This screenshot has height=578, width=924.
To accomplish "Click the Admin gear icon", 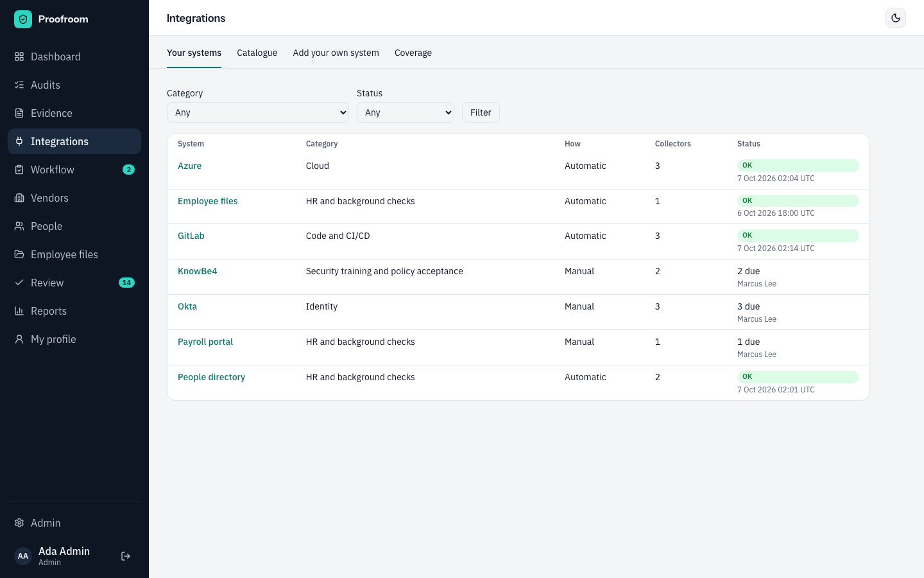I will [x=19, y=523].
